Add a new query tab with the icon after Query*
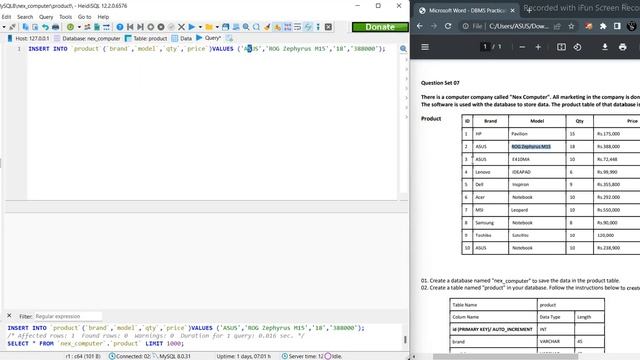Image resolution: width=640 pixels, height=360 pixels. pos(229,38)
